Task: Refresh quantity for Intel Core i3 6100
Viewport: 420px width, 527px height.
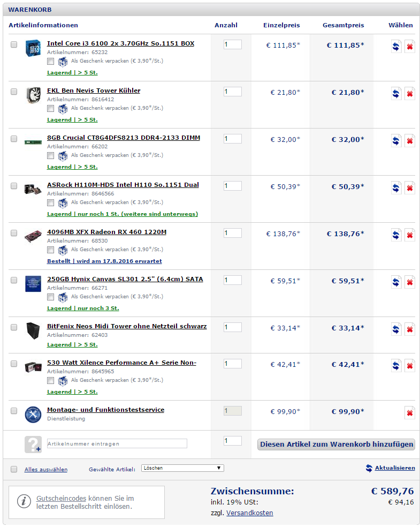Action: click(396, 47)
